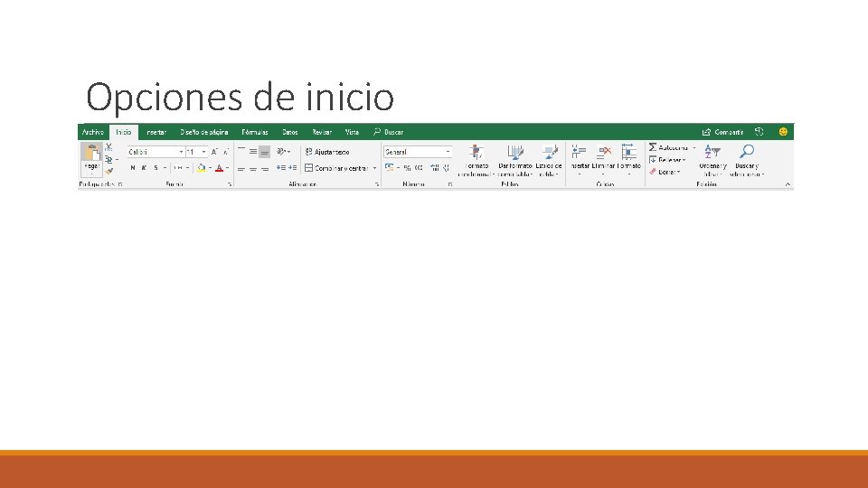Open Buscar y seleccionar magnifier menu
This screenshot has width=868, height=488.
[x=747, y=161]
